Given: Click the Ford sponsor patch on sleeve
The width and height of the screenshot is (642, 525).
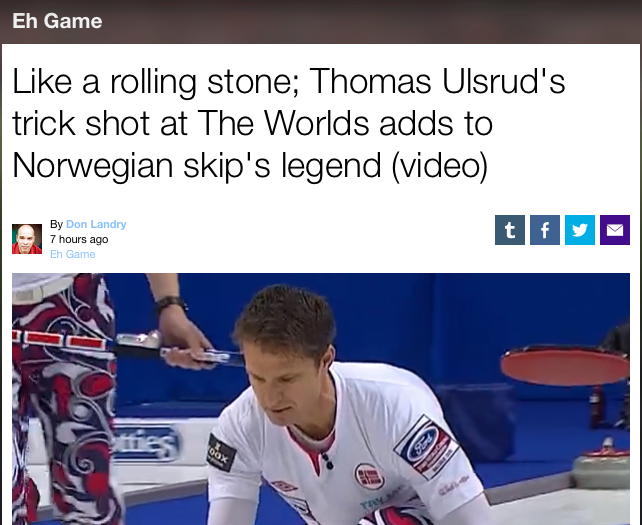Looking at the screenshot, I should tap(425, 447).
